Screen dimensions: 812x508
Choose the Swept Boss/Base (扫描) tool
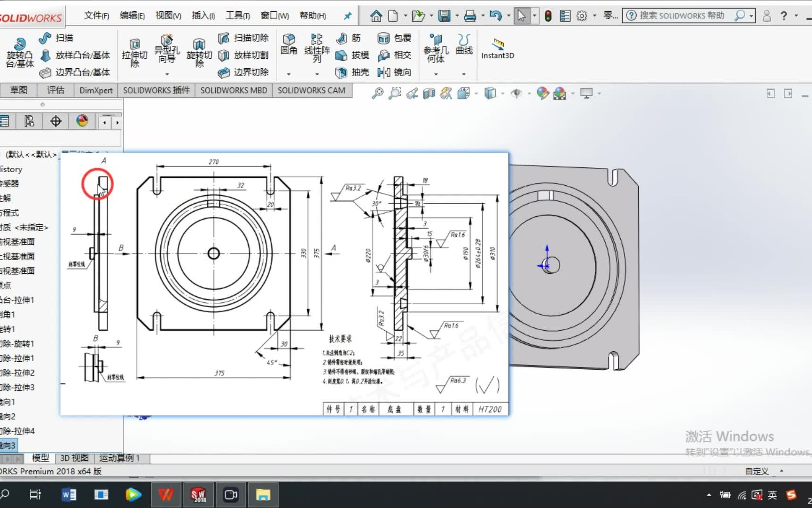point(56,38)
